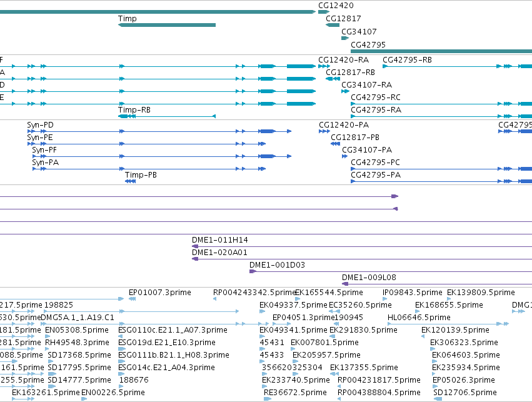The height and width of the screenshot is (402, 532).
Task: Click BAC clone DME1-009L08
Action: point(436,284)
